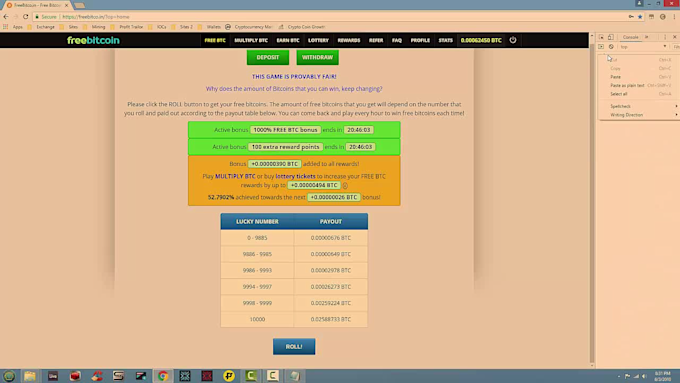Viewport: 680px width, 383px height.
Task: Open the Windows Start button
Action: [x=9, y=376]
